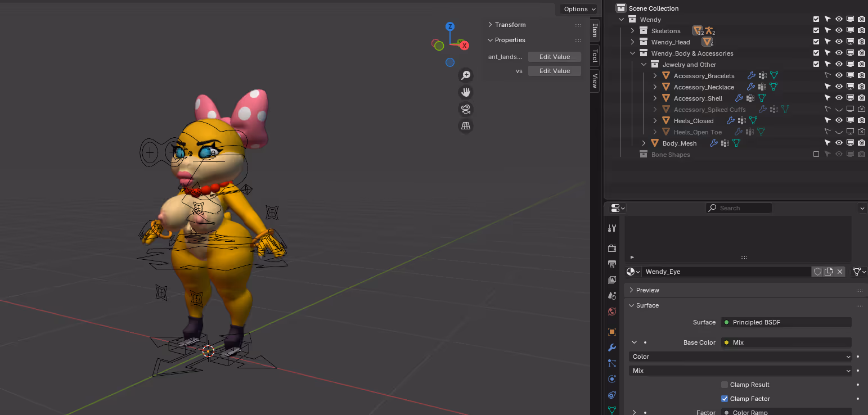Click the Factor Color Ramp button
This screenshot has width=868, height=415.
tap(786, 412)
